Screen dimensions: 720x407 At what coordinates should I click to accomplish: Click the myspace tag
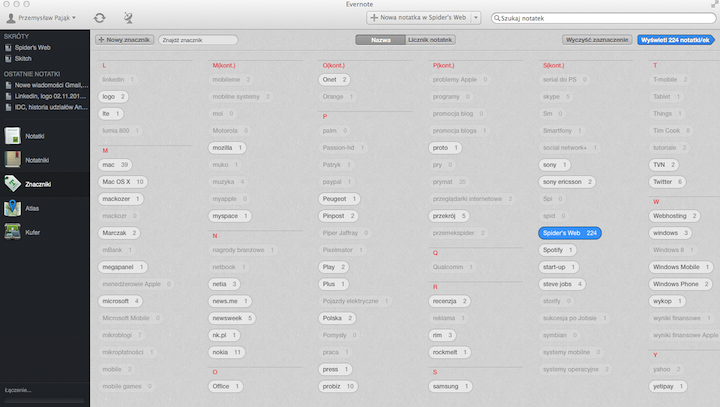click(230, 216)
